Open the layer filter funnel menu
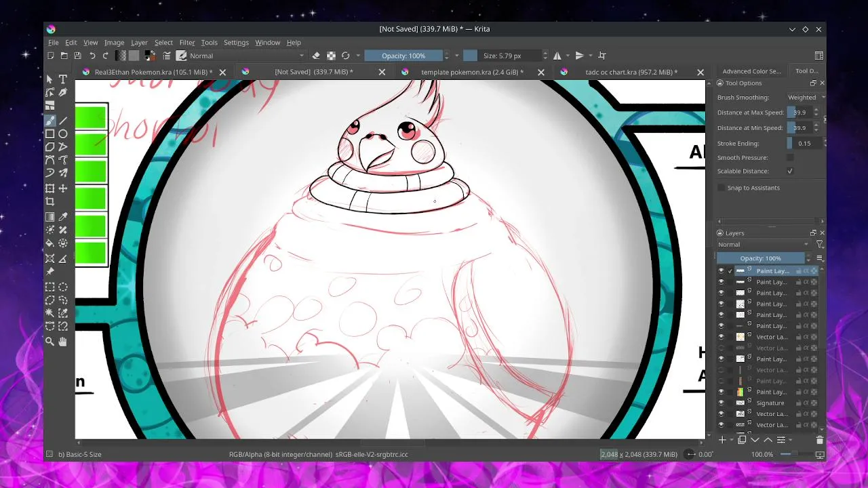868x488 pixels. click(819, 245)
